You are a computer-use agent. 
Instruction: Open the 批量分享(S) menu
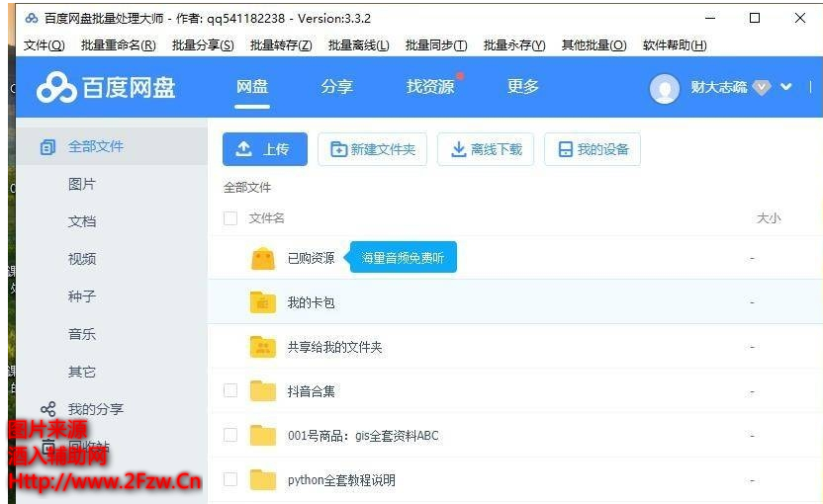(203, 45)
